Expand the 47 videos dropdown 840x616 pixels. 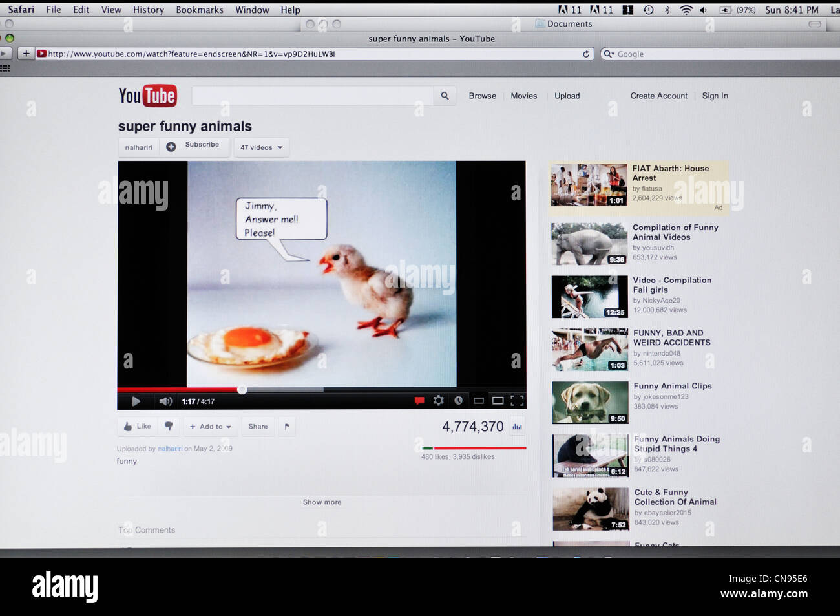261,147
